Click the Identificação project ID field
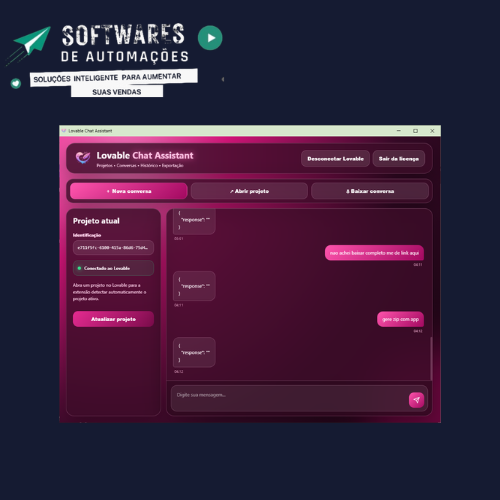This screenshot has width=500, height=500. tap(113, 248)
